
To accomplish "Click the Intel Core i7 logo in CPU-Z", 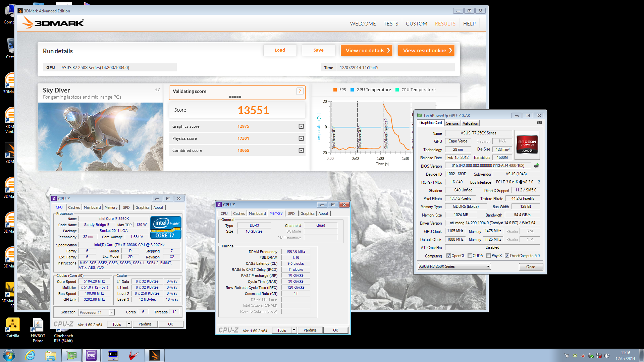I will click(166, 228).
